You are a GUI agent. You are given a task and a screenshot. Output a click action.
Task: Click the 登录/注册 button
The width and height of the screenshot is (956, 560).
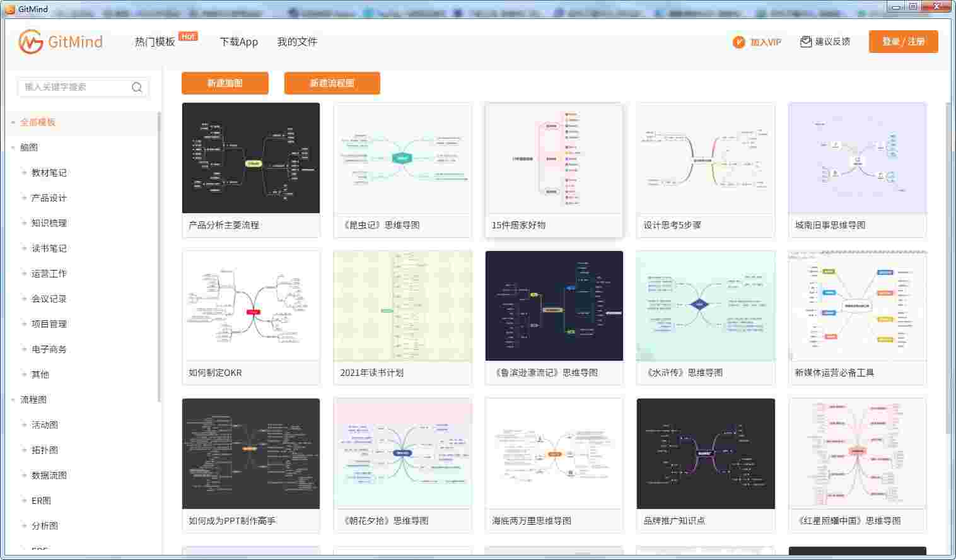903,42
